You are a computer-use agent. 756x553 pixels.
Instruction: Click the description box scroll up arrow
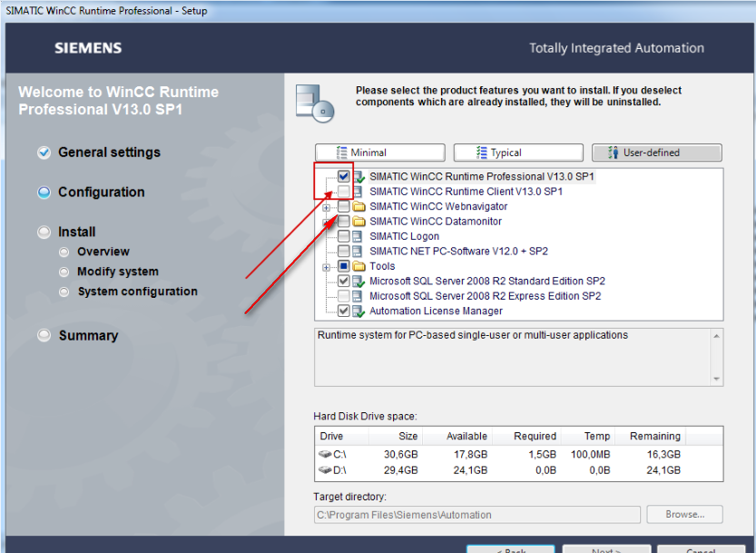tap(716, 336)
